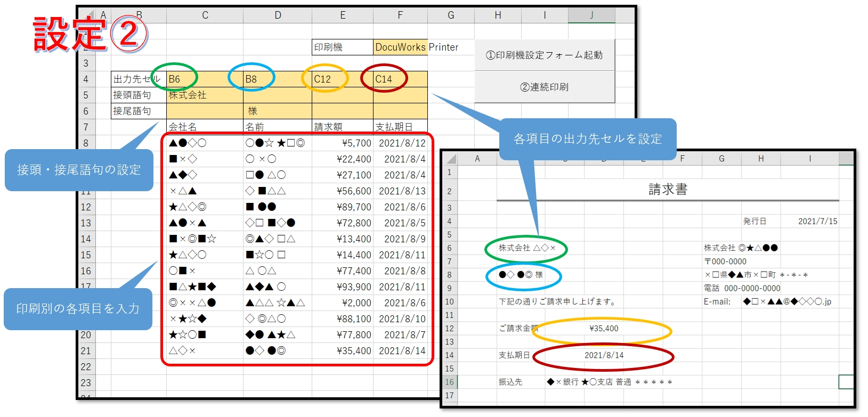The width and height of the screenshot is (868, 417).
Task: Select the 印刷機 label cell
Action: point(343,47)
